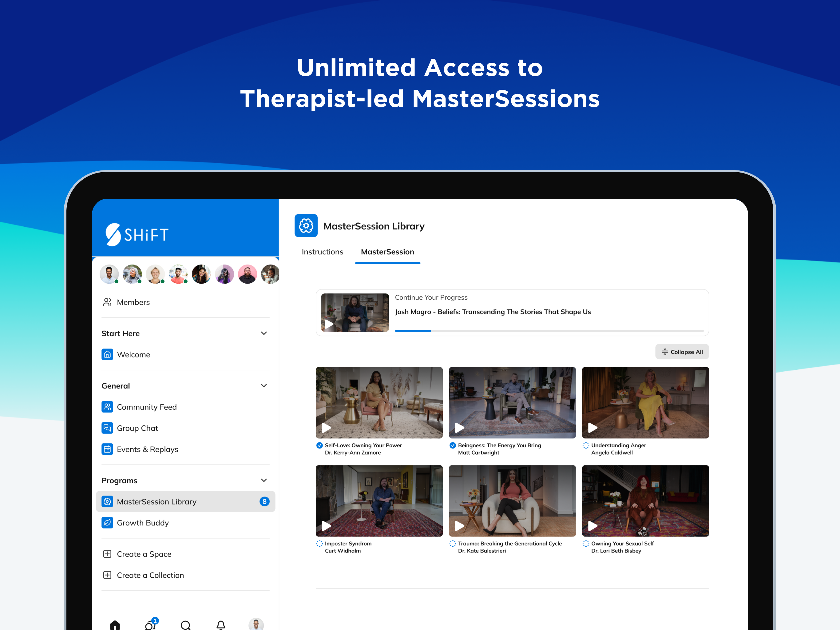Play the Self-Love: Owning Your Power video
Screen dimensions: 840x630
tap(327, 428)
